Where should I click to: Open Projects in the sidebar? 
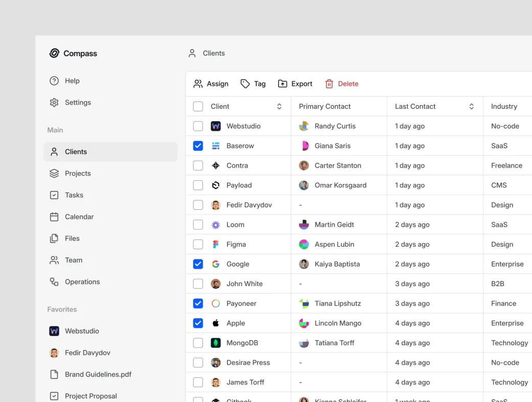pyautogui.click(x=78, y=174)
